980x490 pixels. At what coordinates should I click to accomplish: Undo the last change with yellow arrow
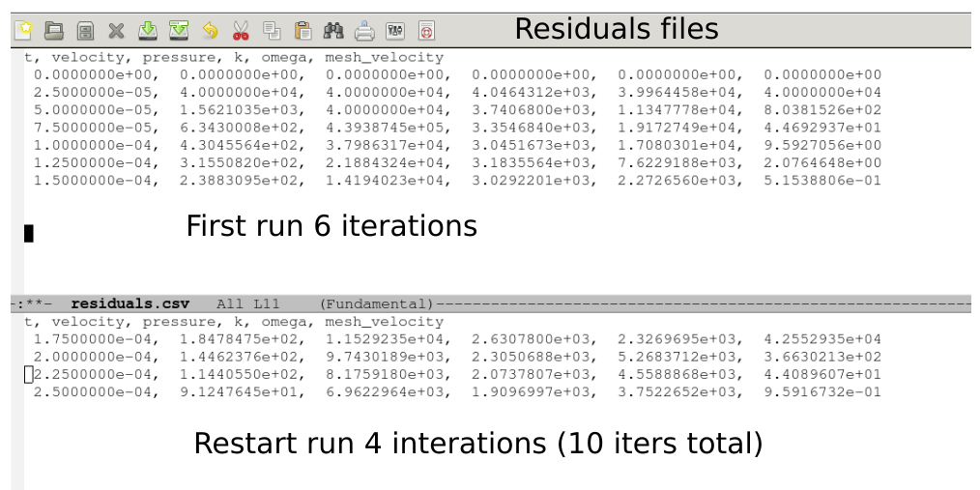(210, 31)
